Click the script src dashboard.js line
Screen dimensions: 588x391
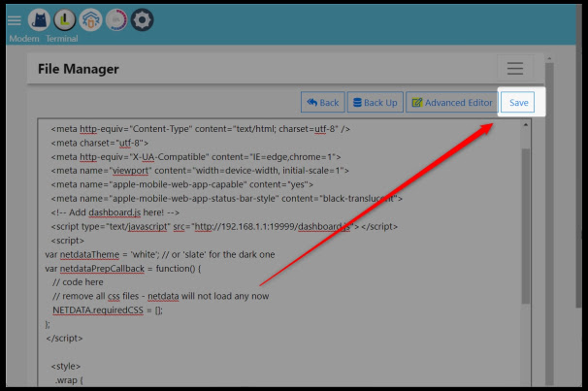pyautogui.click(x=224, y=227)
